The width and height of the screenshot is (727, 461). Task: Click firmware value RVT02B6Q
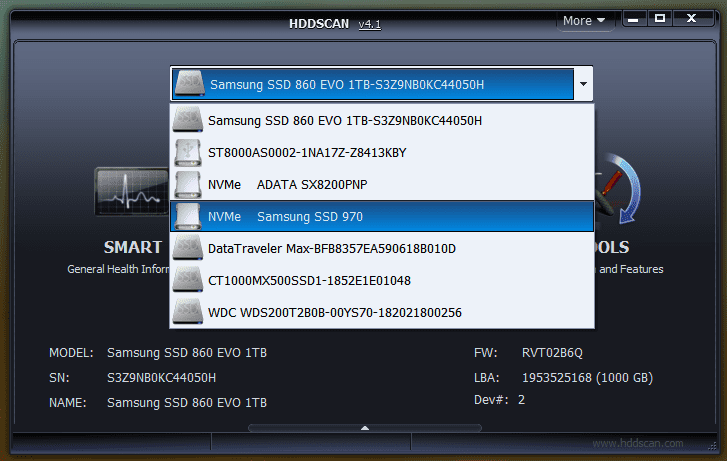(x=552, y=353)
